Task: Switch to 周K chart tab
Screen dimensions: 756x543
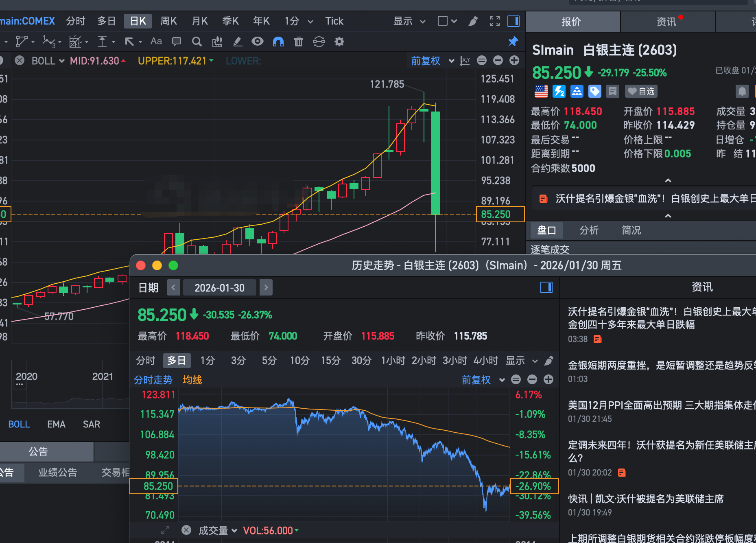Action: (x=168, y=21)
